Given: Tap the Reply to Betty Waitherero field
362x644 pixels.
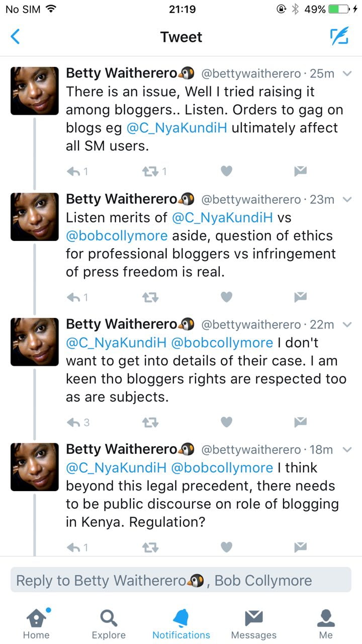Looking at the screenshot, I should [181, 580].
